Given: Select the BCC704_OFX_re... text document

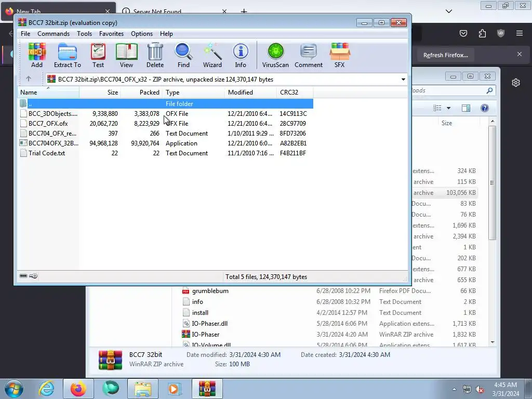Looking at the screenshot, I should point(166,134).
